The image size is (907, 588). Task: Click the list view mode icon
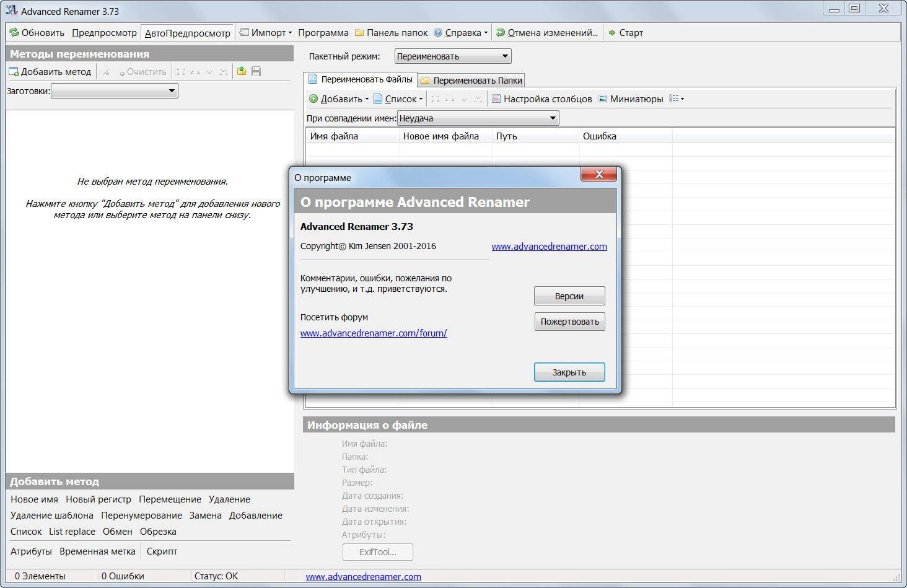click(x=673, y=99)
